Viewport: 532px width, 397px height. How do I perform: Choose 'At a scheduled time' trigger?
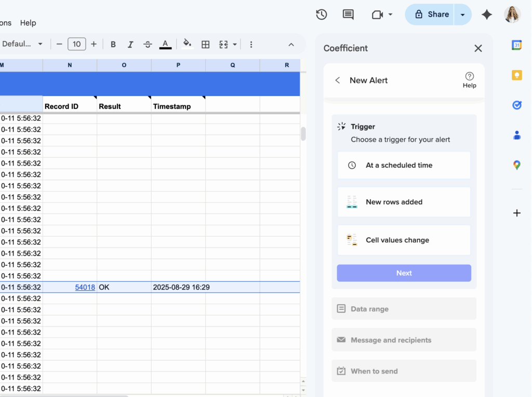[x=404, y=165]
